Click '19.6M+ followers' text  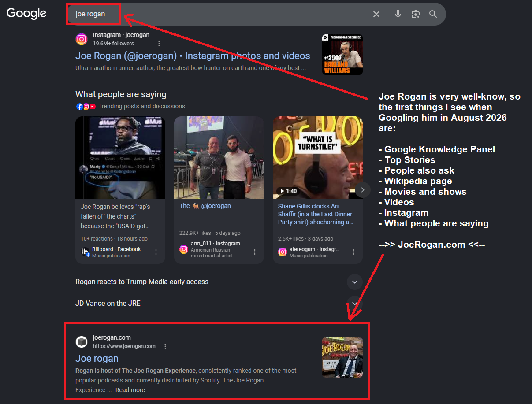pos(114,44)
